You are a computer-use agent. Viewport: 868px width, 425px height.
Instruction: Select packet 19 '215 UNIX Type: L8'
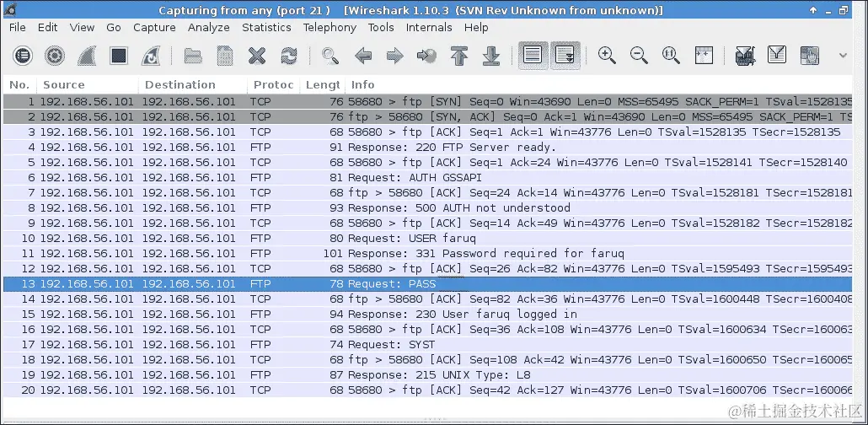(427, 374)
